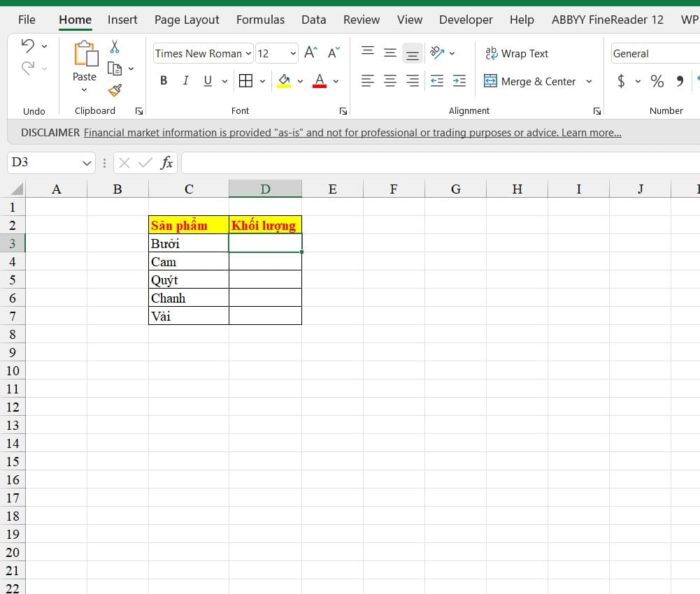Toggle Bold formatting
The height and width of the screenshot is (594, 700).
coord(164,81)
